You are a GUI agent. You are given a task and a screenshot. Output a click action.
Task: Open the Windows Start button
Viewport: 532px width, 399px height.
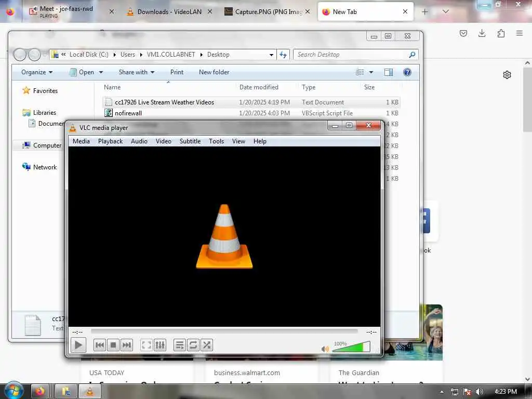[x=14, y=391]
